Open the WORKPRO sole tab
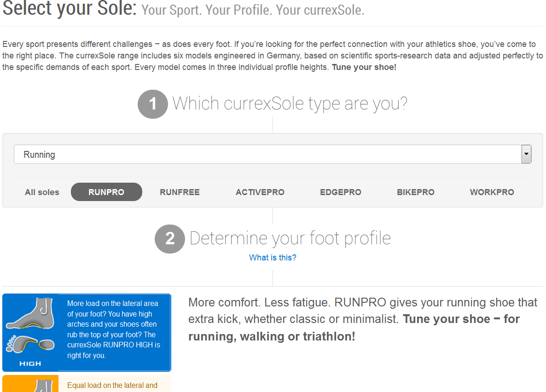The image size is (546, 392). pyautogui.click(x=492, y=192)
